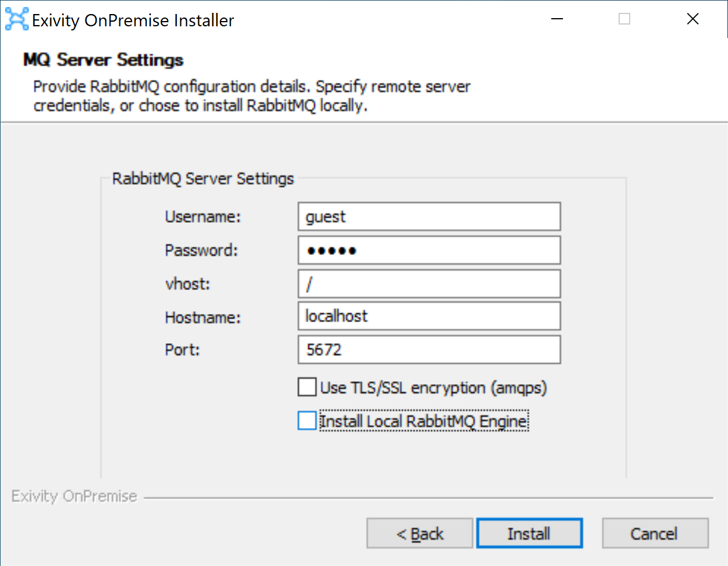The height and width of the screenshot is (566, 728).
Task: Click RabbitMQ Server Settings group title
Action: point(202,178)
